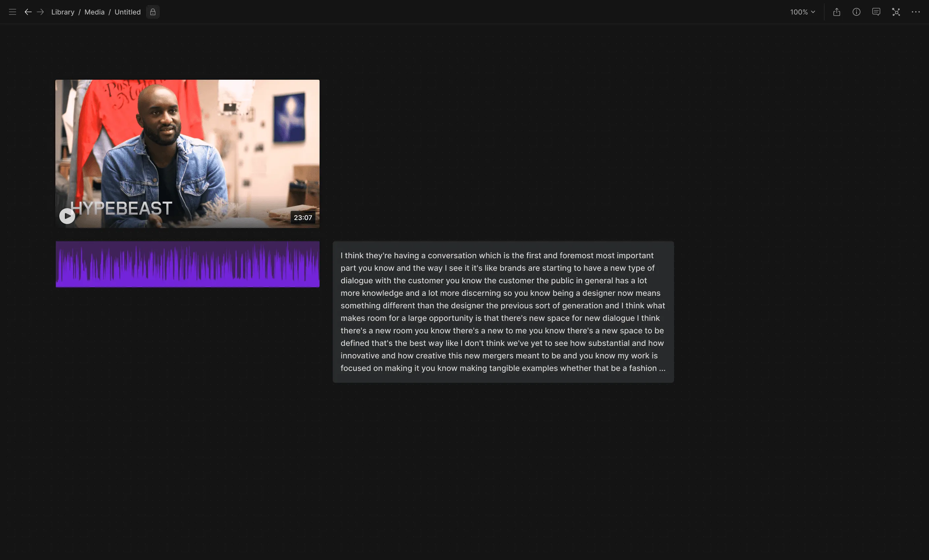The width and height of the screenshot is (929, 560).
Task: Play the HYPEBEAST video
Action: [x=67, y=216]
